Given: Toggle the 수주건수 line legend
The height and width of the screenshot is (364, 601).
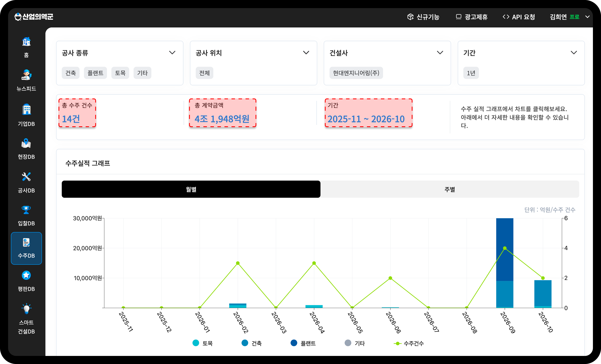Looking at the screenshot, I should pyautogui.click(x=409, y=343).
